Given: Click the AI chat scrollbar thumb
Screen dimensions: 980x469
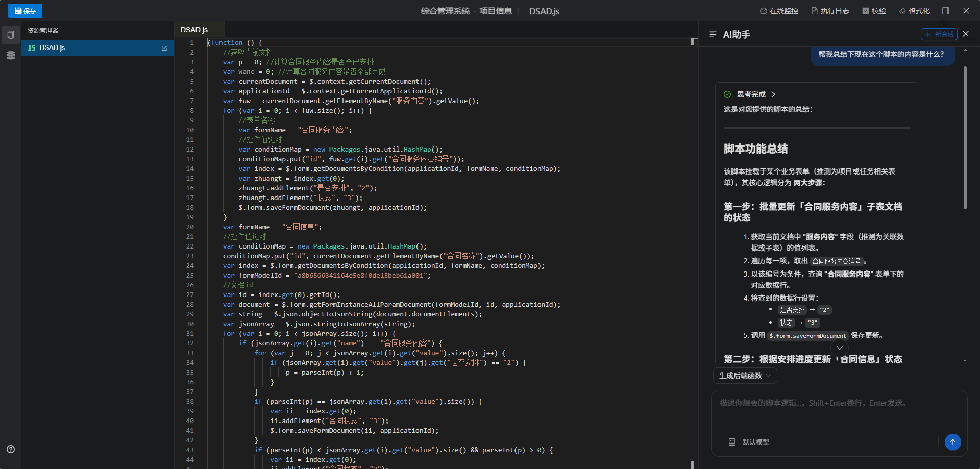Looking at the screenshot, I should [965, 138].
